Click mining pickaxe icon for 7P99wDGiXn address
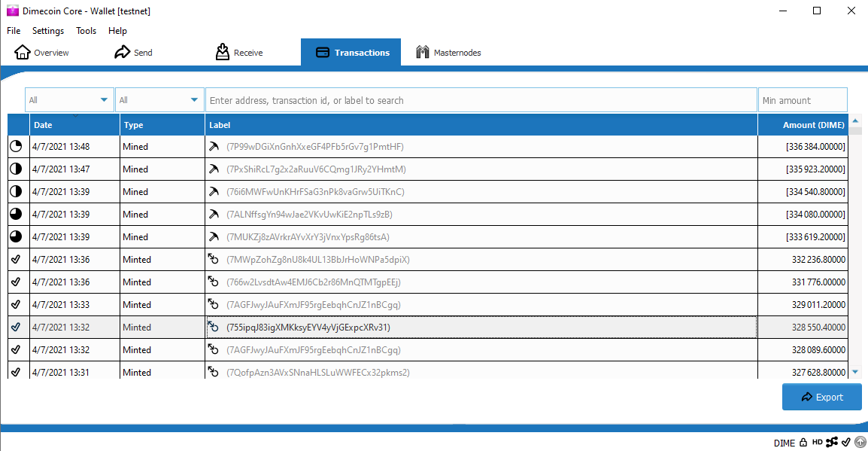Viewport: 868px width, 451px height. click(214, 146)
